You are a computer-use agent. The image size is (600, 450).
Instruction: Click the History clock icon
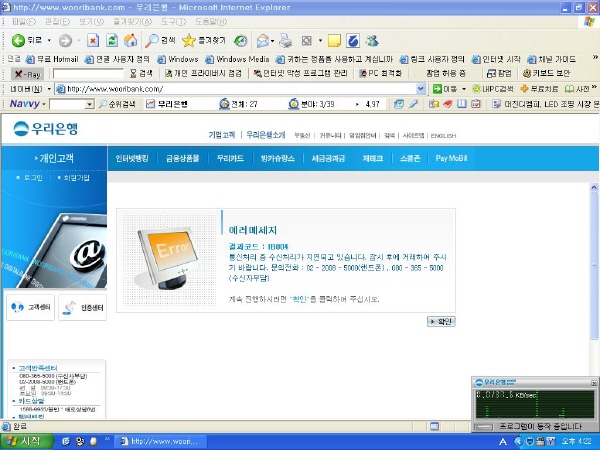click(x=241, y=41)
